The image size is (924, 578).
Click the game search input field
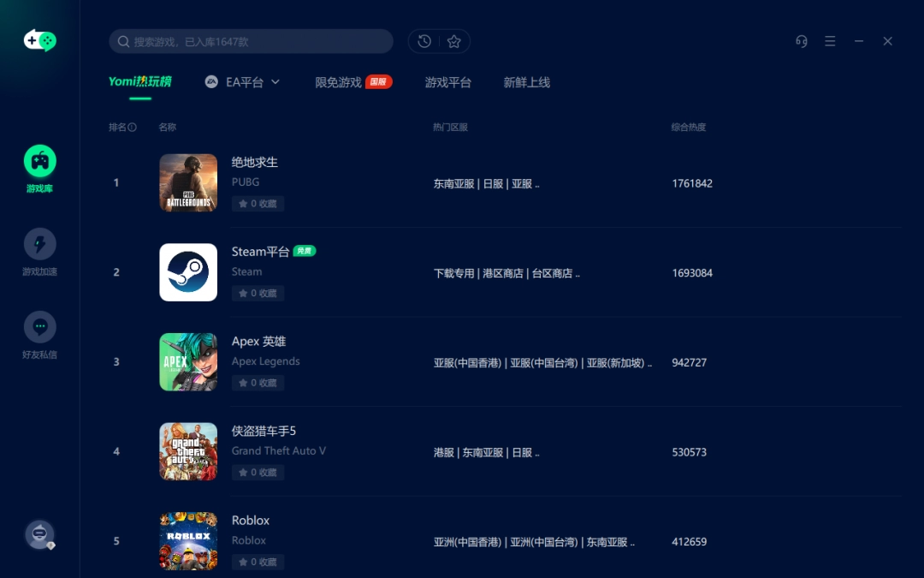[250, 40]
